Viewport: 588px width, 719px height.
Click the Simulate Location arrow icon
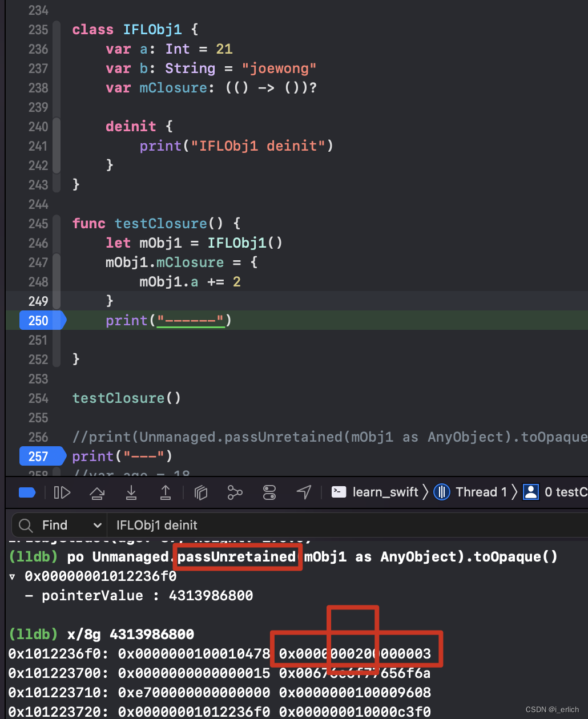point(304,492)
